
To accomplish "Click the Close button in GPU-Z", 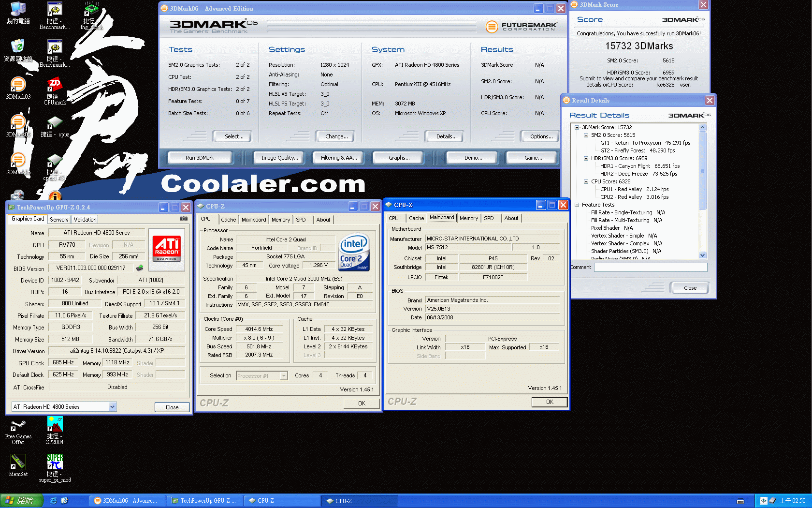I will [x=172, y=407].
